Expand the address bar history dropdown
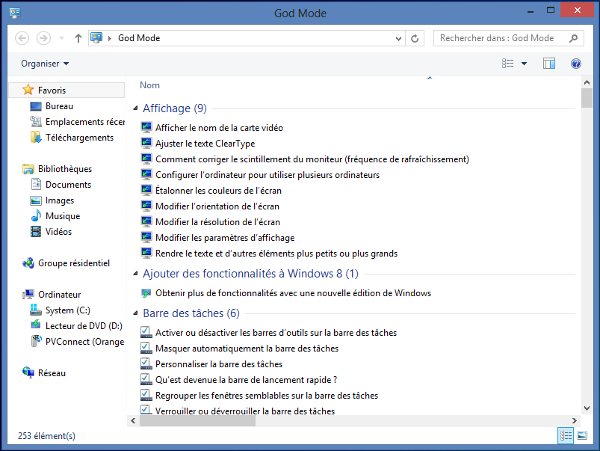600x451 pixels. point(399,39)
